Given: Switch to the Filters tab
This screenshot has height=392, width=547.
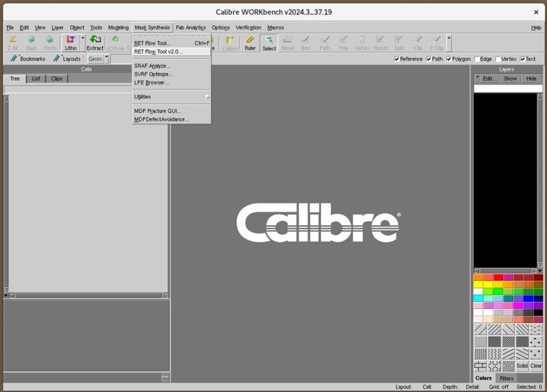Looking at the screenshot, I should (507, 378).
